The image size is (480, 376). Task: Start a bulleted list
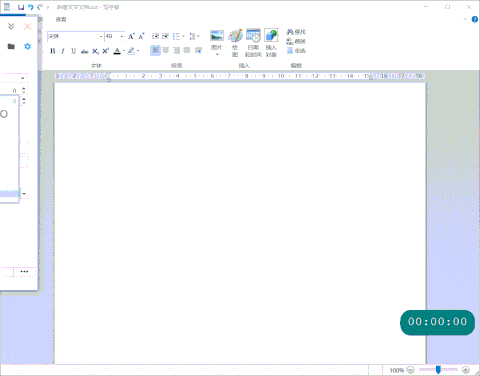[176, 36]
